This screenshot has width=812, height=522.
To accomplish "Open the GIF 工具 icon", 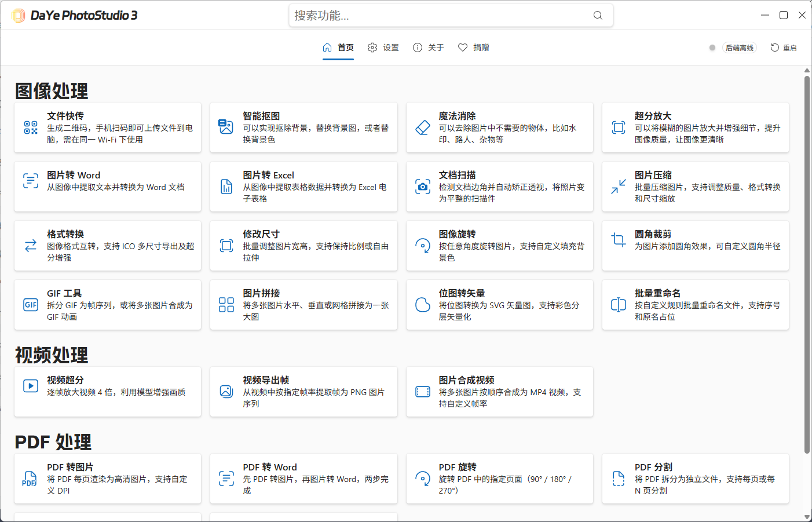I will pos(31,305).
